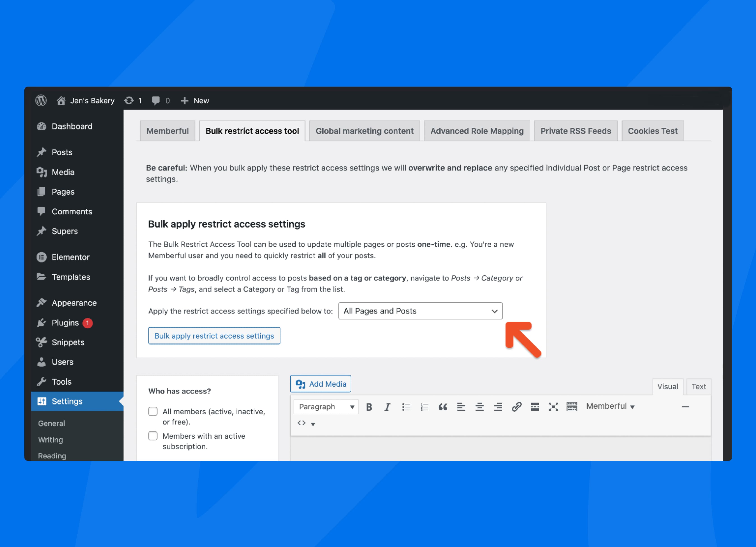Insert a bulleted list
This screenshot has width=756, height=547.
click(406, 407)
